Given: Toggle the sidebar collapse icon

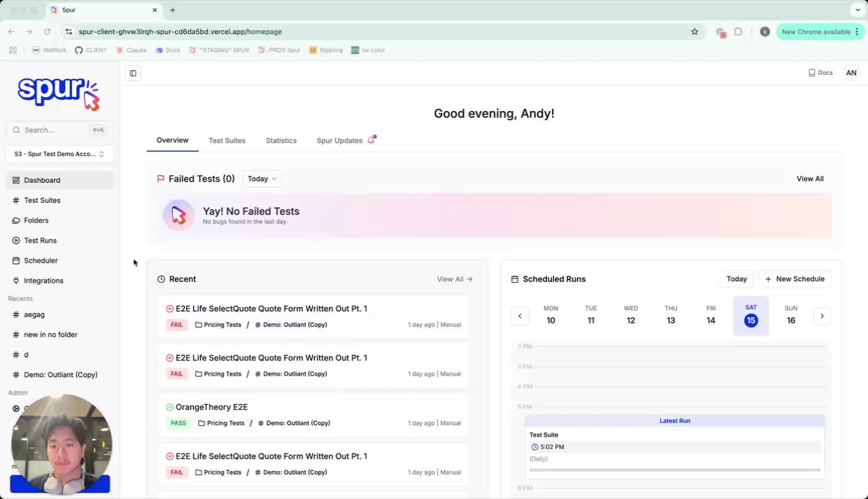Looking at the screenshot, I should (x=133, y=73).
